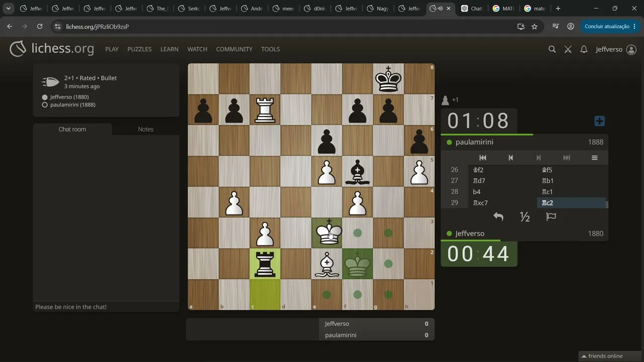Select black move Rc1 in the move list

tap(572, 192)
